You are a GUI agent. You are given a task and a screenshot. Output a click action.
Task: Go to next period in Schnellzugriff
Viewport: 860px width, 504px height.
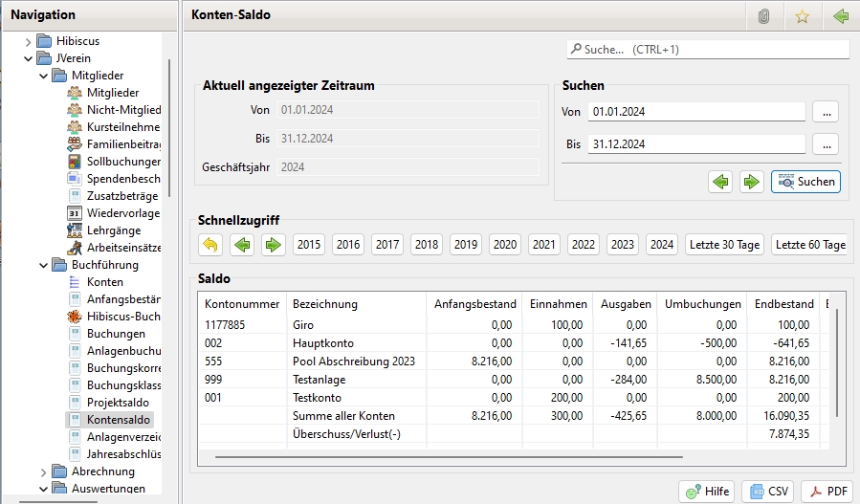pos(275,245)
